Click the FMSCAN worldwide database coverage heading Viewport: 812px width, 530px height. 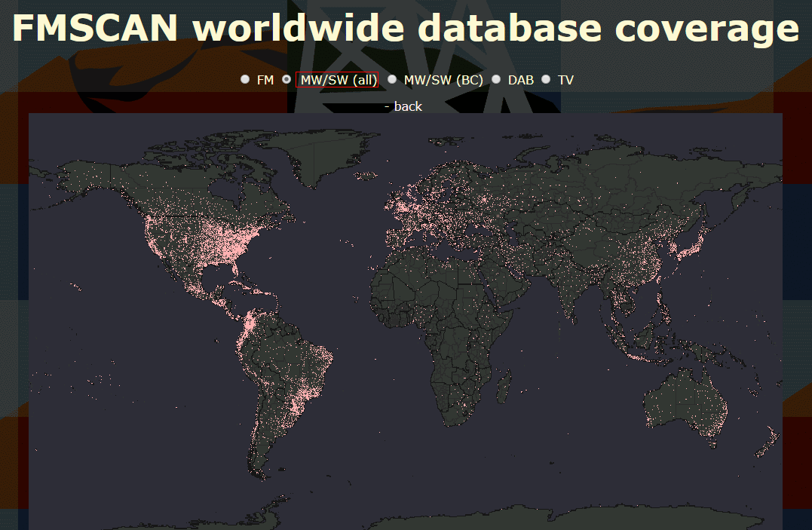[406, 27]
